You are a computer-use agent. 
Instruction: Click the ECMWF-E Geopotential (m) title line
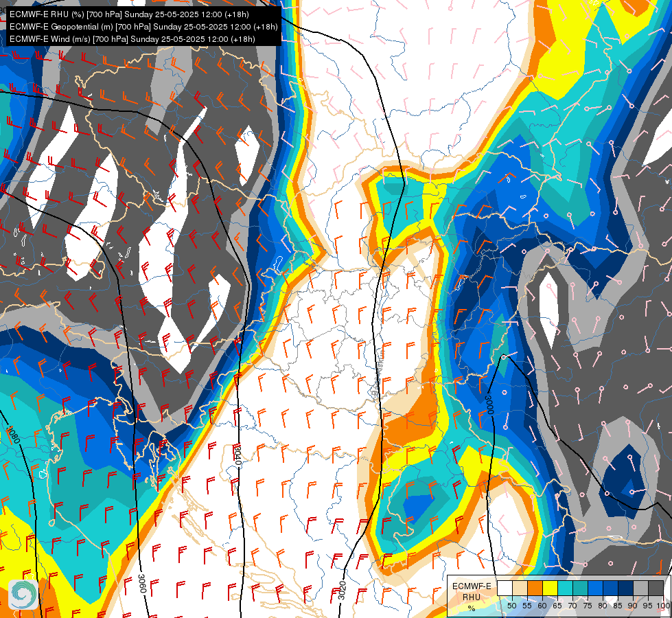point(143,27)
